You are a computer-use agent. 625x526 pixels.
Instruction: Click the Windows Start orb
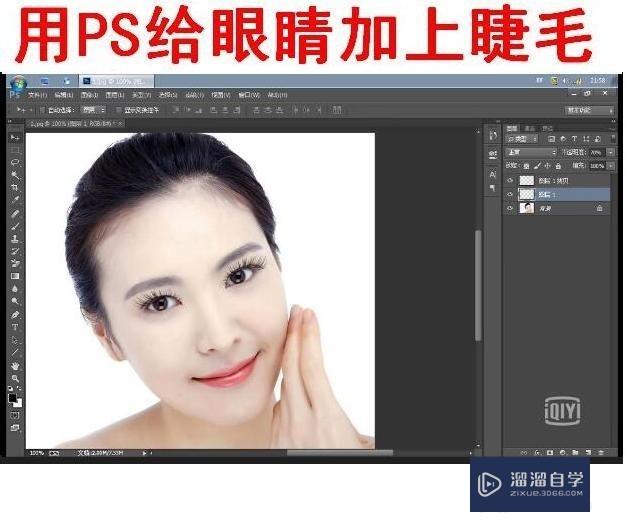pos(18,82)
